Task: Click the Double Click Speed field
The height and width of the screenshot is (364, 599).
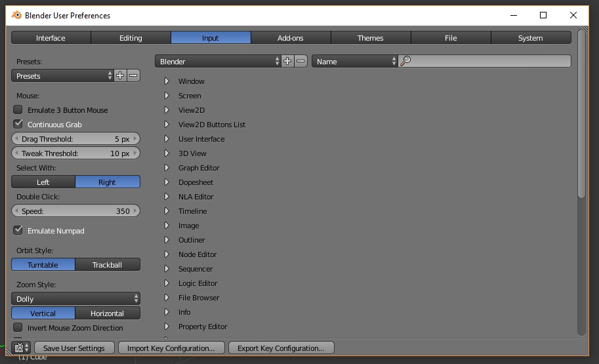Action: 75,211
